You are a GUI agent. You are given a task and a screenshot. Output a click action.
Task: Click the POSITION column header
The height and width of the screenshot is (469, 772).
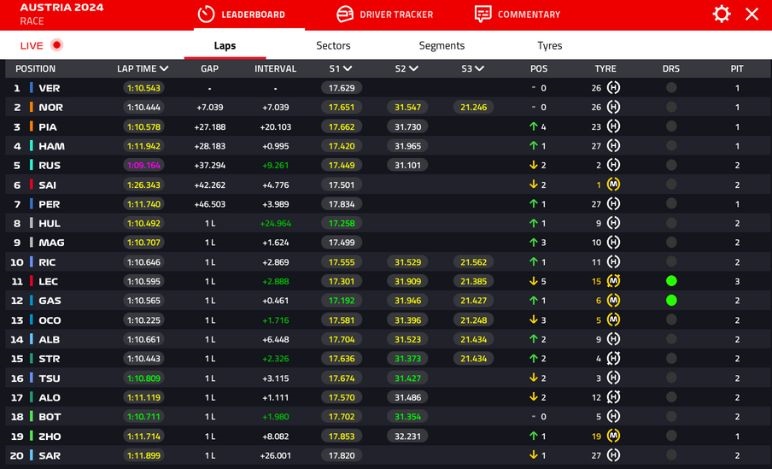tap(35, 69)
